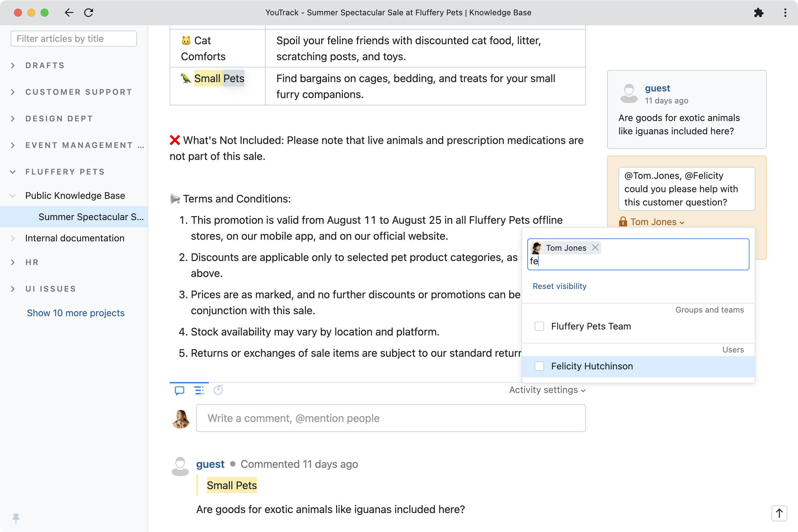Screen dimensions: 798x532
Task: Click the quoted Small Pets comment text
Action: pos(232,485)
